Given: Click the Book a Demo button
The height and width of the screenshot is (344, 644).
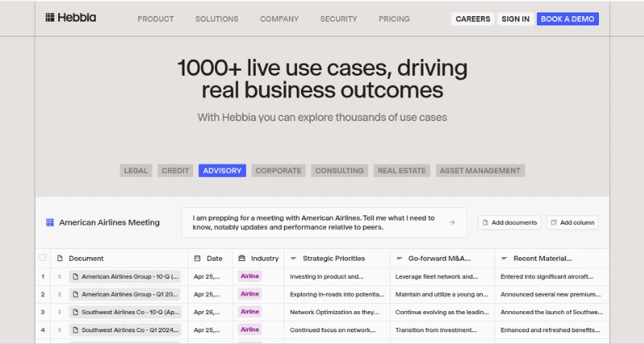Looking at the screenshot, I should 568,19.
